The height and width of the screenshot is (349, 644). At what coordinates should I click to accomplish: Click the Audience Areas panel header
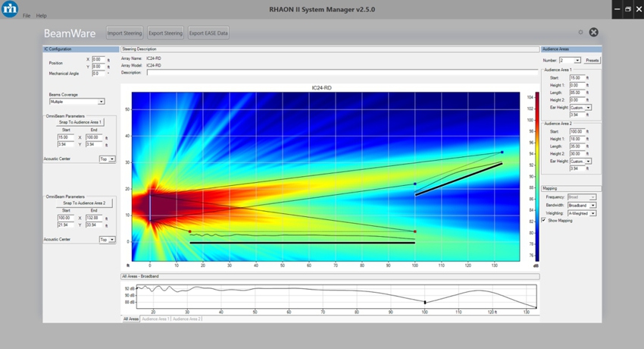point(571,49)
